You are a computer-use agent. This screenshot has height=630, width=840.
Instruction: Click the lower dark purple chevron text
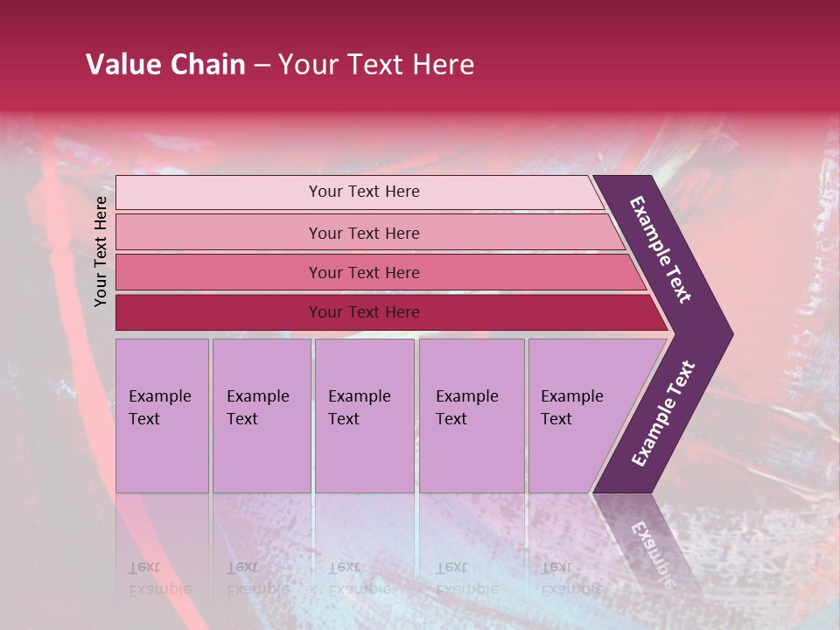[663, 414]
